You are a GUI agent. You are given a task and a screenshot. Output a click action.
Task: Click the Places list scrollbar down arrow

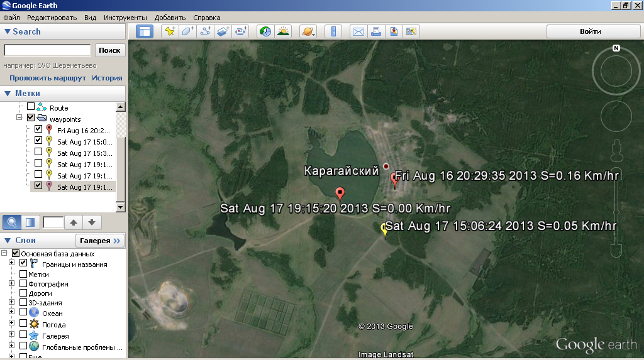121,207
